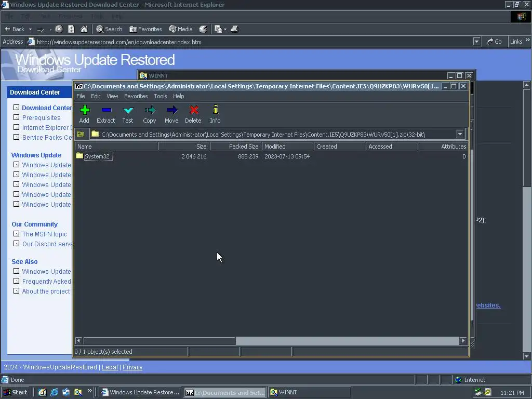This screenshot has height=399, width=532.
Task: Sort by Modified column header
Action: (288, 147)
